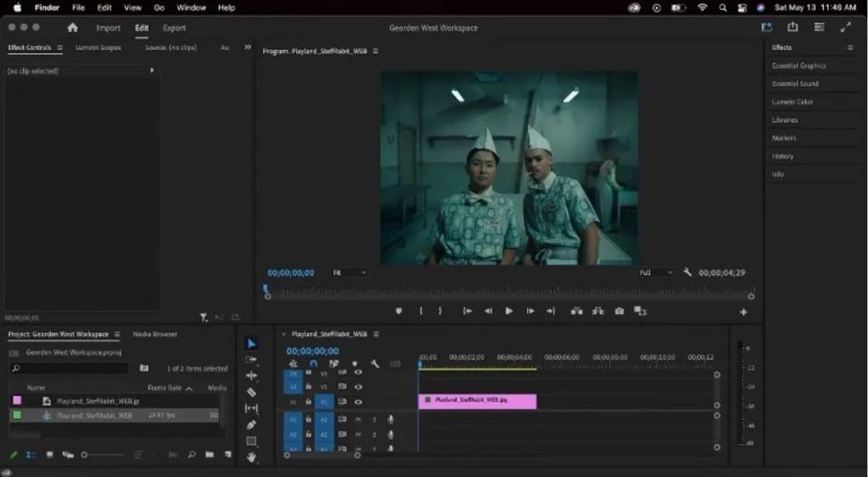
Task: Select the Razor tool
Action: pos(252,392)
